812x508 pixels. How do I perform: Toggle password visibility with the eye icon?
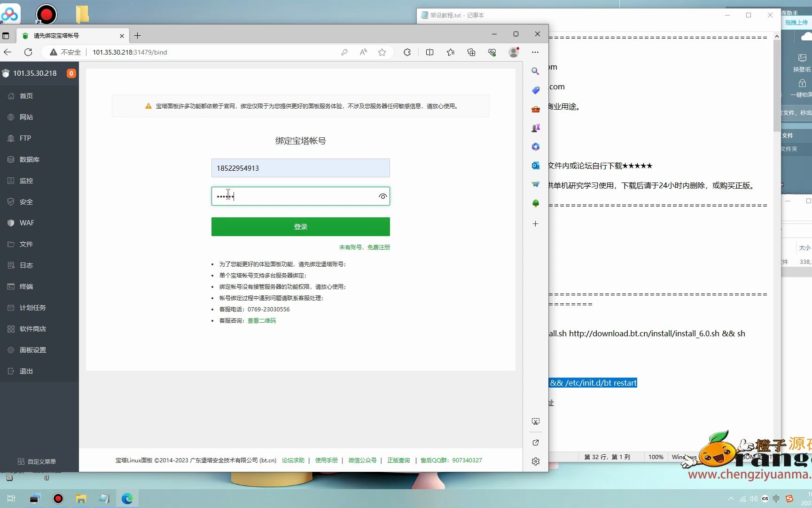(x=383, y=197)
